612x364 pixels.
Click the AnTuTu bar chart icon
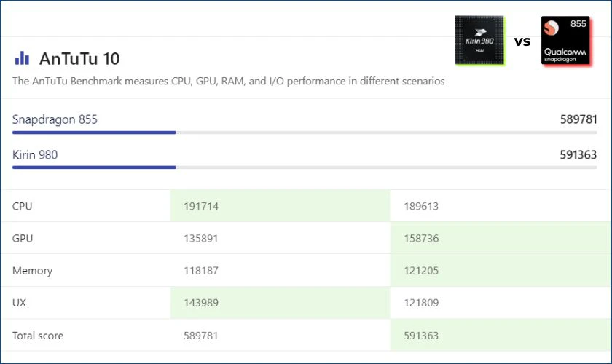pyautogui.click(x=23, y=58)
